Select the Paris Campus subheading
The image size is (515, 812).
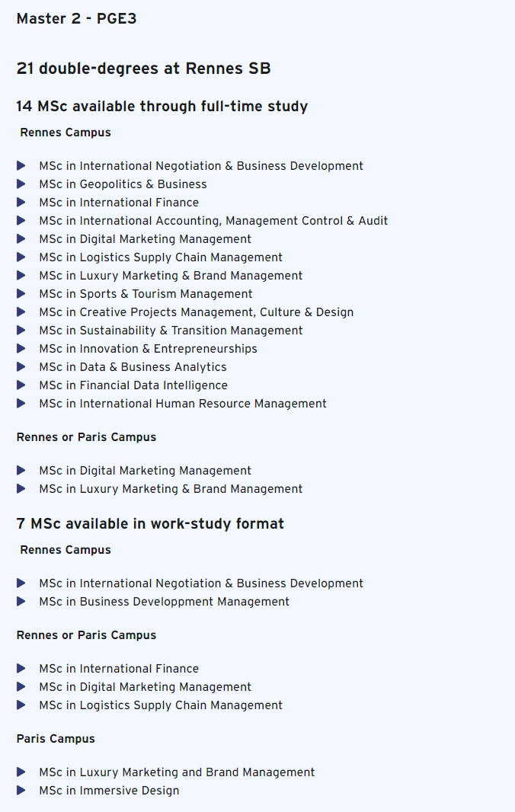click(x=56, y=739)
